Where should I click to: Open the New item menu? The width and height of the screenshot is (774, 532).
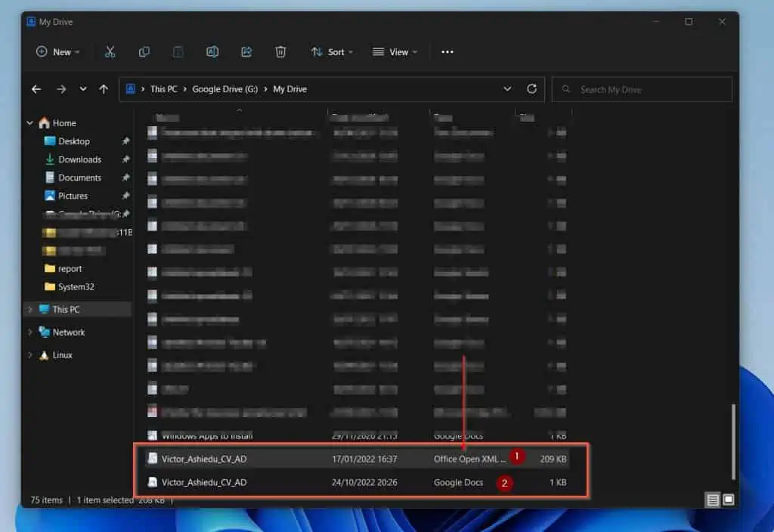coord(57,52)
